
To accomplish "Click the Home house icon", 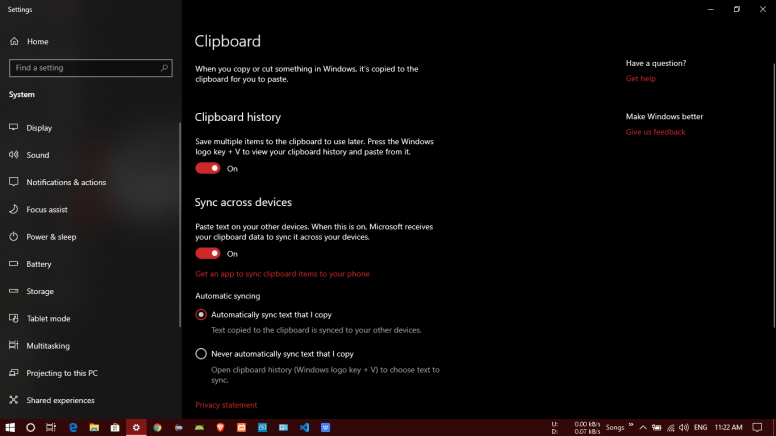I will point(14,42).
